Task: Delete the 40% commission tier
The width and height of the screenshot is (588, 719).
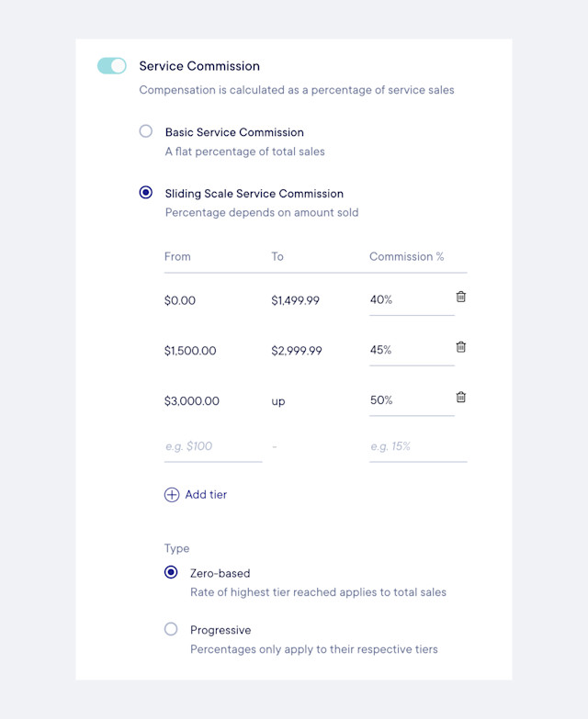Action: [461, 297]
